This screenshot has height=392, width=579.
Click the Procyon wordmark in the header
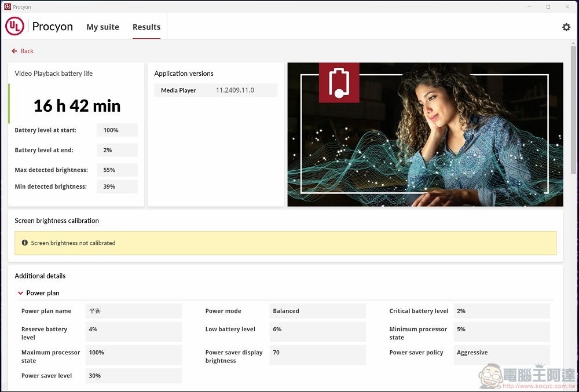pos(53,27)
